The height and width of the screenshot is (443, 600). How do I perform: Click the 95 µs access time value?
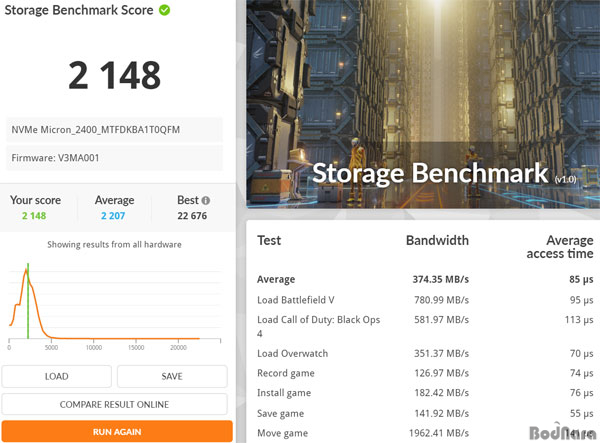click(582, 300)
